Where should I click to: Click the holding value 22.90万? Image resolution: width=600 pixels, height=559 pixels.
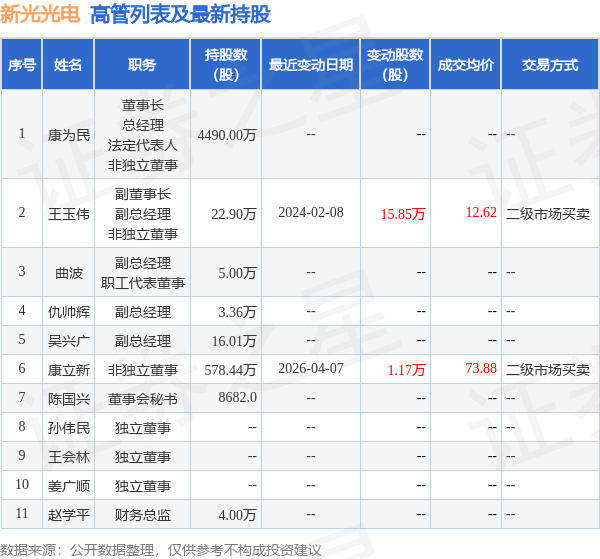tap(234, 214)
